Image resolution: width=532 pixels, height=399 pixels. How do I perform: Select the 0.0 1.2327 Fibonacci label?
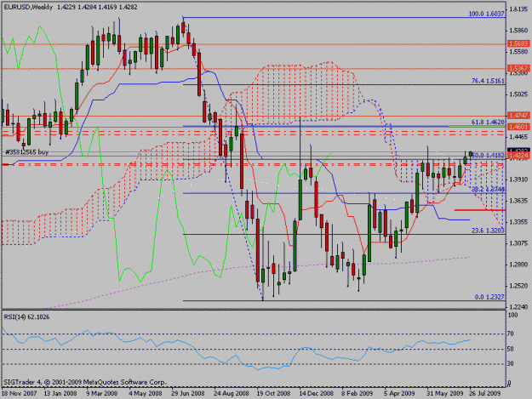click(489, 297)
